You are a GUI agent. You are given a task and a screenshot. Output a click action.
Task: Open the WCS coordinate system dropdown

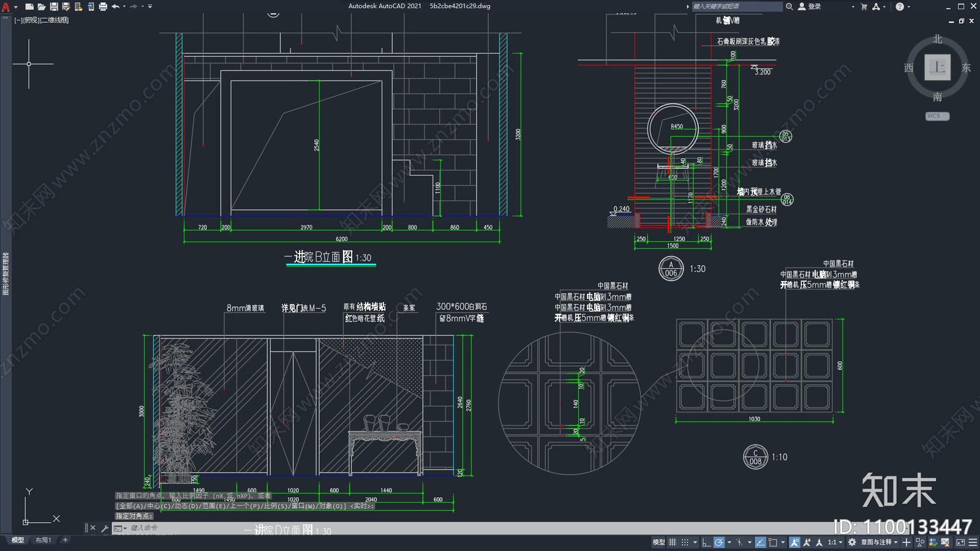[937, 116]
